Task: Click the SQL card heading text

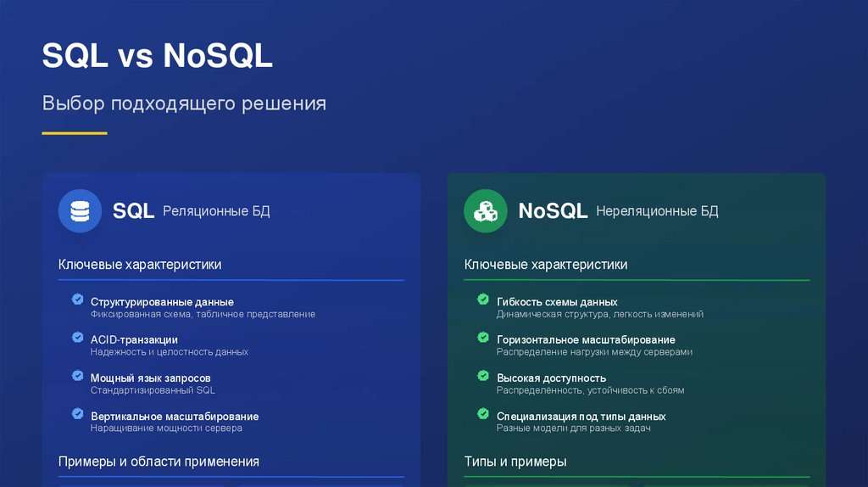Action: point(133,211)
